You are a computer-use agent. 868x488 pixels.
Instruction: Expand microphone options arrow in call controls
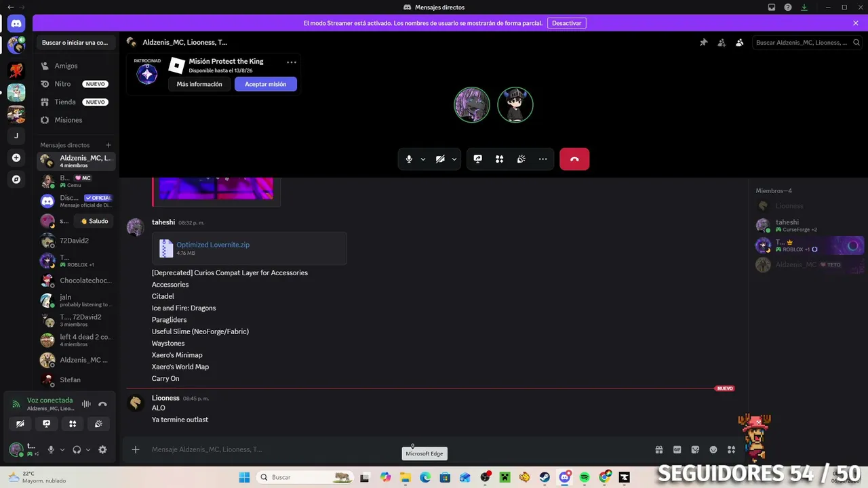[423, 159]
